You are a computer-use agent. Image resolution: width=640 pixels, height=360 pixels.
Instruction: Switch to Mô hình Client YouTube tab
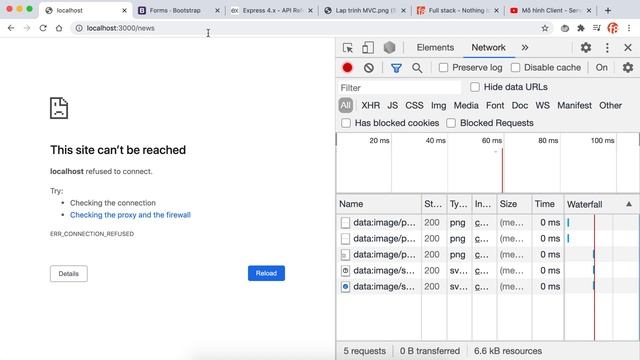coord(551,11)
